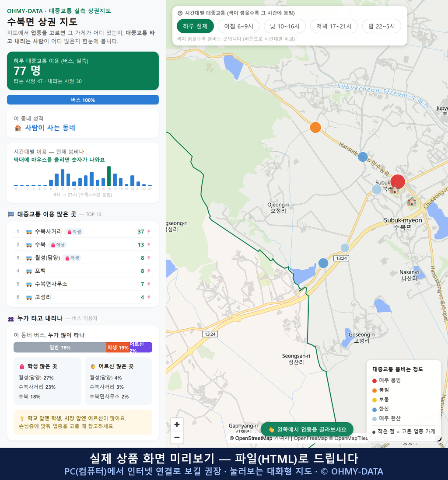
Task: Click the blue 버스 100% bar
Action: click(83, 100)
